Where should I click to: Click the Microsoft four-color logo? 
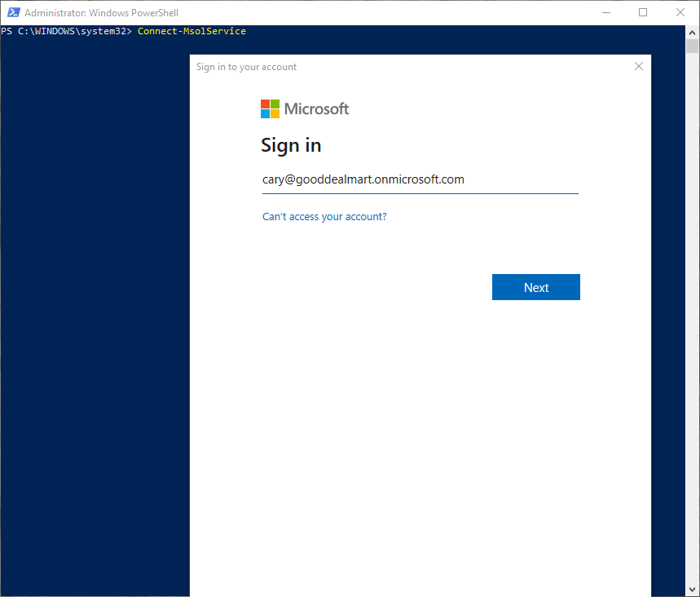[270, 108]
